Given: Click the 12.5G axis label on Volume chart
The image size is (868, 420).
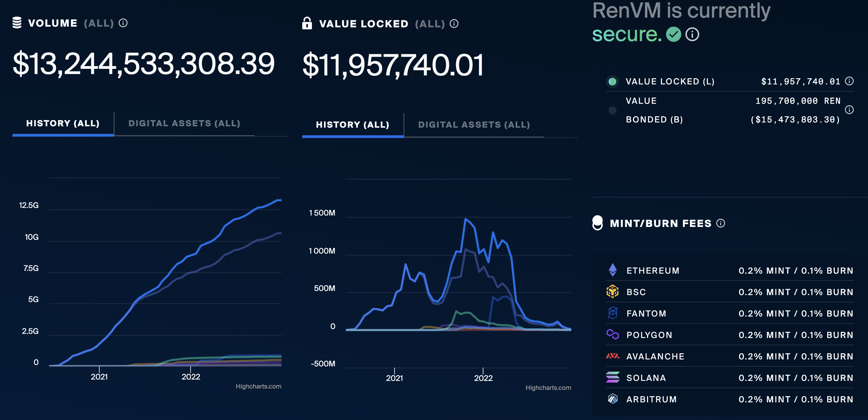Looking at the screenshot, I should click(x=29, y=205).
